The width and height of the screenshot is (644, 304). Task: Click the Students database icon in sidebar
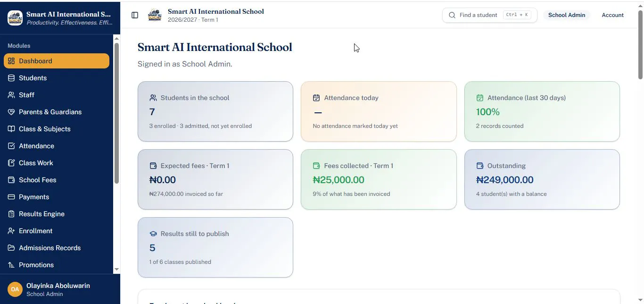11,78
